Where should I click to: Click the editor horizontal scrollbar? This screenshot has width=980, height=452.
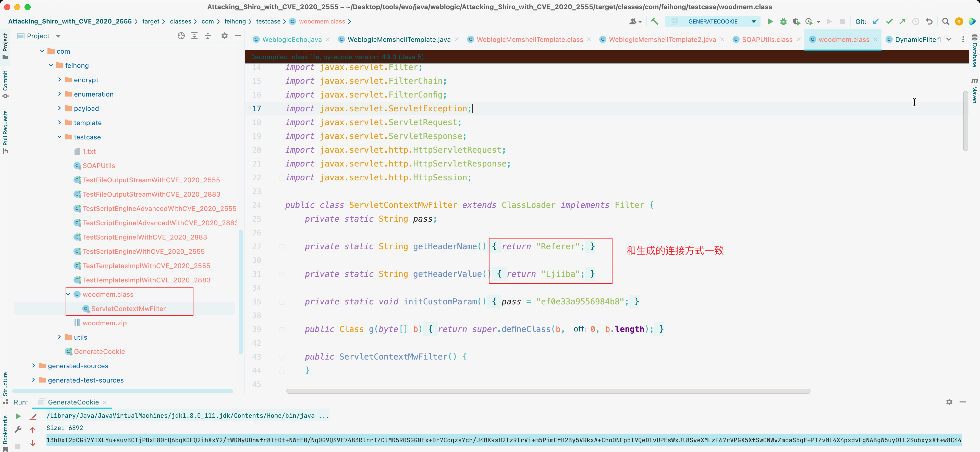pos(548,391)
